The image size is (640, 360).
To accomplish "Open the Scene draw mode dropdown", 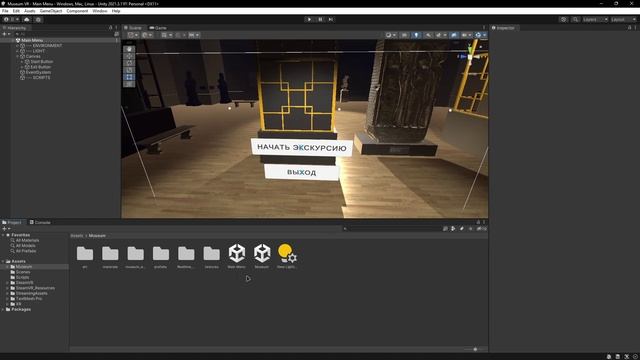I will point(391,35).
